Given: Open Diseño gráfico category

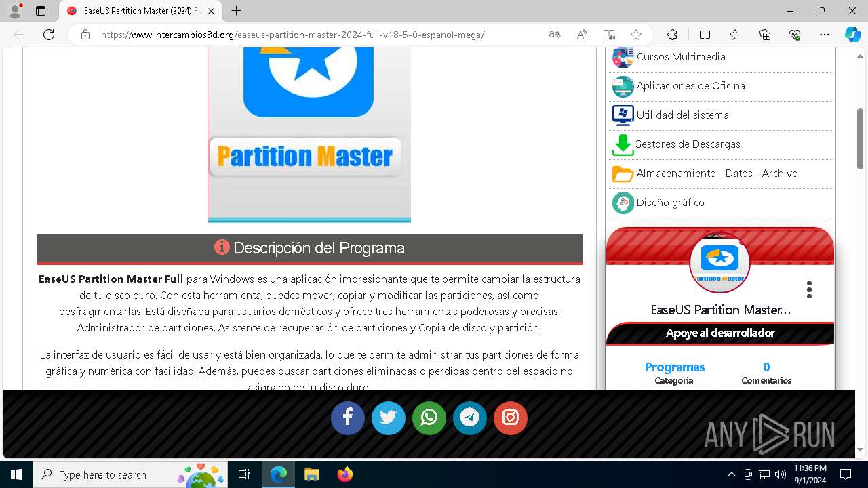Looking at the screenshot, I should pos(670,203).
